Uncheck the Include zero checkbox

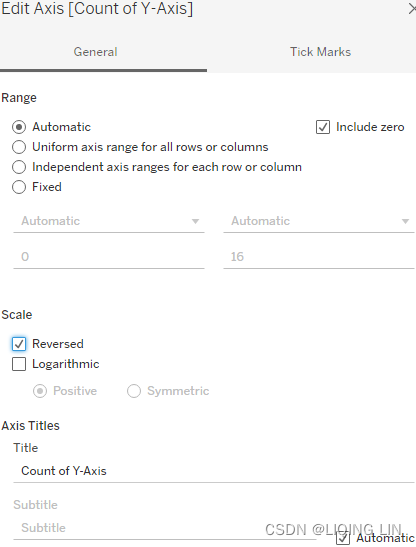323,127
